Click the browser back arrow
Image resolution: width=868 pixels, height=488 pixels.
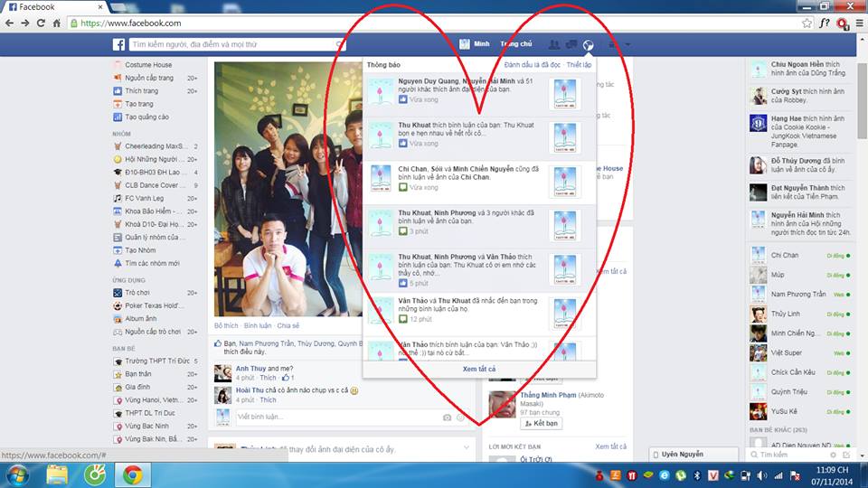click(x=9, y=23)
